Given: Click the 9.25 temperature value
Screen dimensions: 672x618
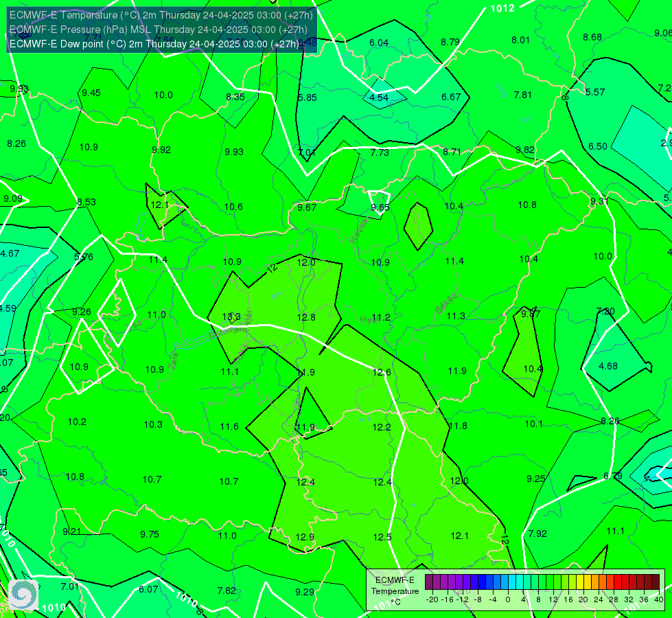Looking at the screenshot, I should tap(535, 479).
